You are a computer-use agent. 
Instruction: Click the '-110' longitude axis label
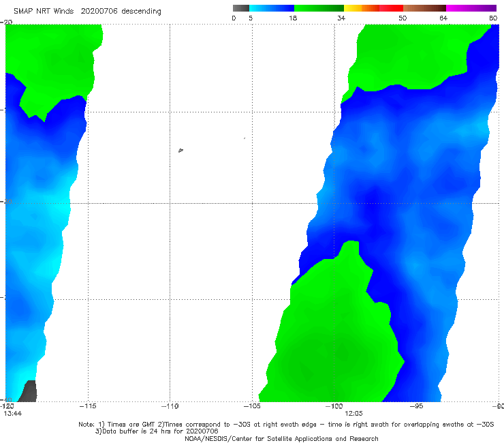(x=170, y=406)
